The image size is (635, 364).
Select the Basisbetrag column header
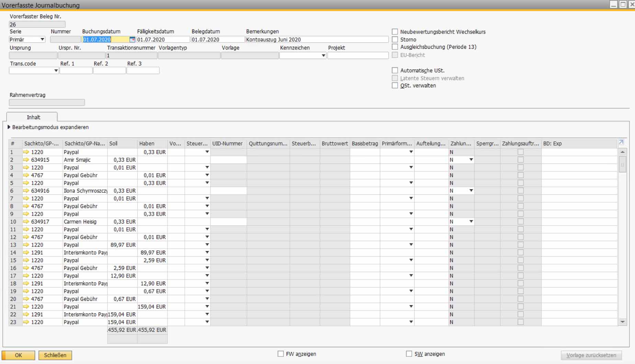(365, 144)
